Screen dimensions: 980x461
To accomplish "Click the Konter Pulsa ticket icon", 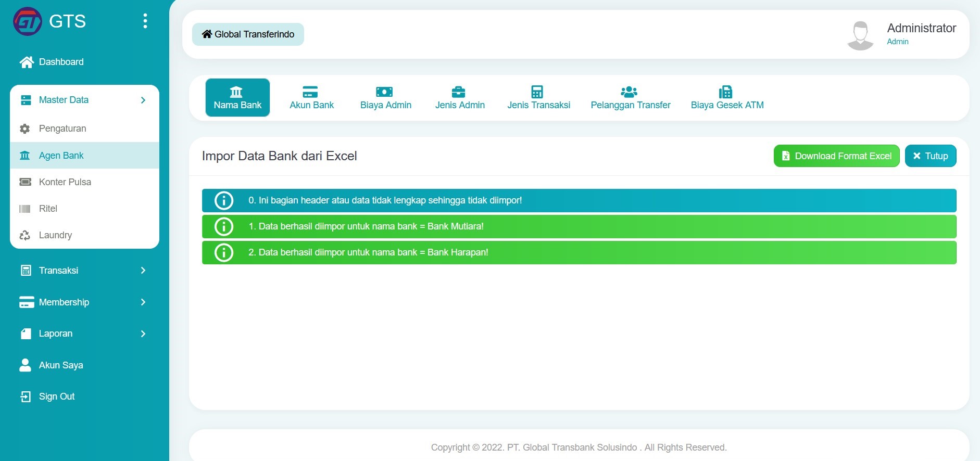I will pyautogui.click(x=25, y=182).
